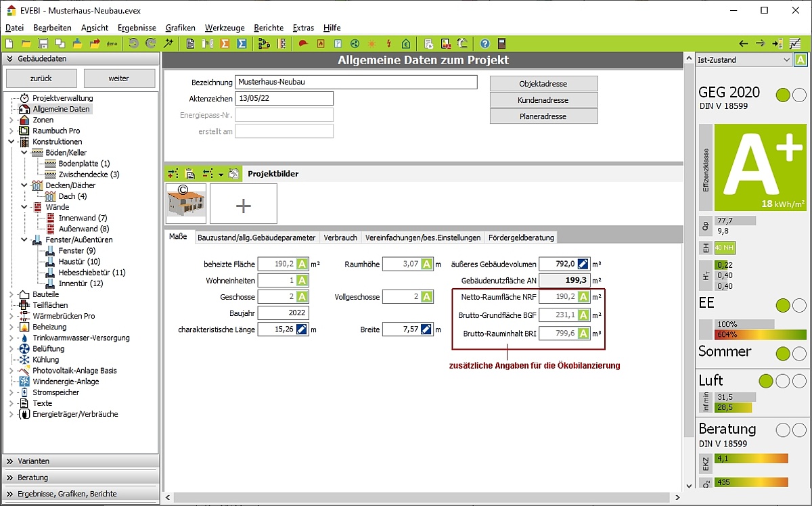Viewport: 812px width, 506px height.
Task: Open the Berichte menu
Action: point(269,28)
